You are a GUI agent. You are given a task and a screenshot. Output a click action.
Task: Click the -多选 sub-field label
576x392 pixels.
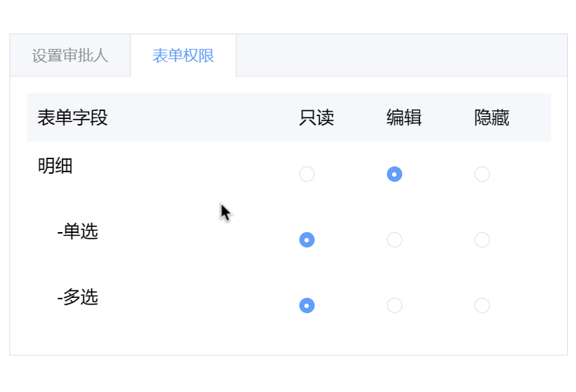point(77,297)
